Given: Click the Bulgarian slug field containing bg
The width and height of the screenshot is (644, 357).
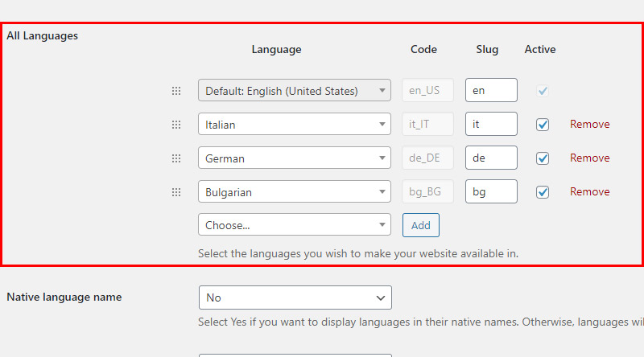Looking at the screenshot, I should pos(491,191).
